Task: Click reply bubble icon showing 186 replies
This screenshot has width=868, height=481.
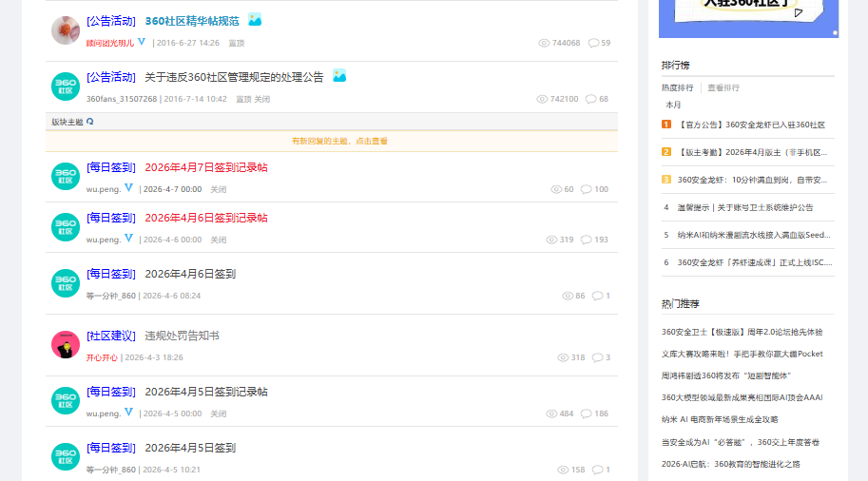Action: point(586,414)
